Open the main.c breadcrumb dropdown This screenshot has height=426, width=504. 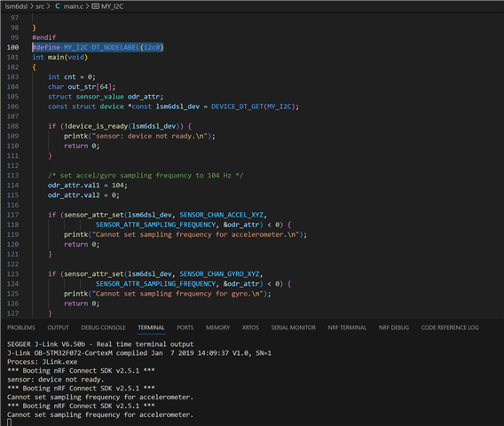point(74,6)
